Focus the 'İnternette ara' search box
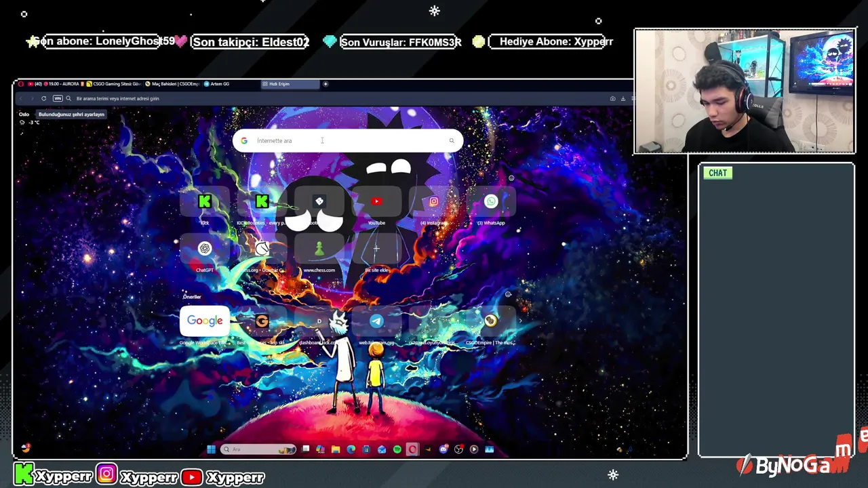 point(348,141)
